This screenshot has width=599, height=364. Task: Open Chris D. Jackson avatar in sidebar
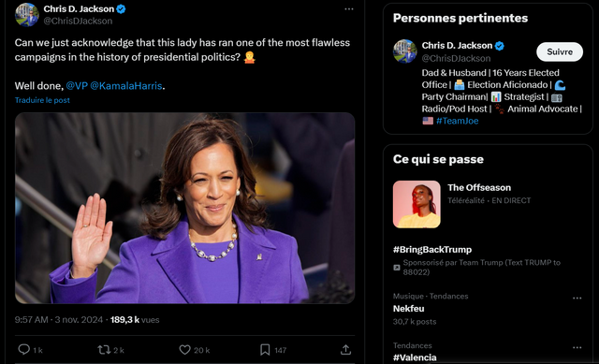(x=405, y=51)
